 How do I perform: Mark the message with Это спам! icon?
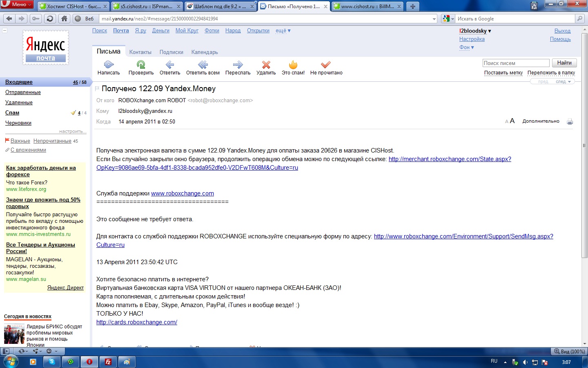(293, 64)
